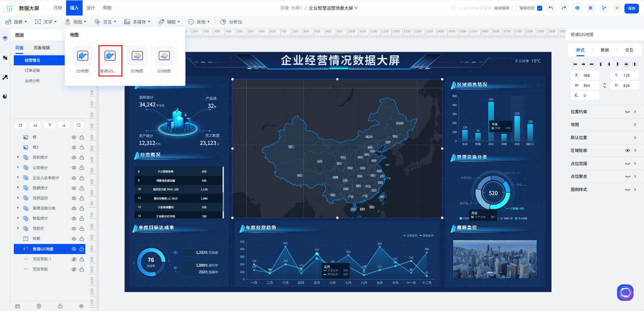
Task: Click the X position input field
Action: (x=585, y=75)
